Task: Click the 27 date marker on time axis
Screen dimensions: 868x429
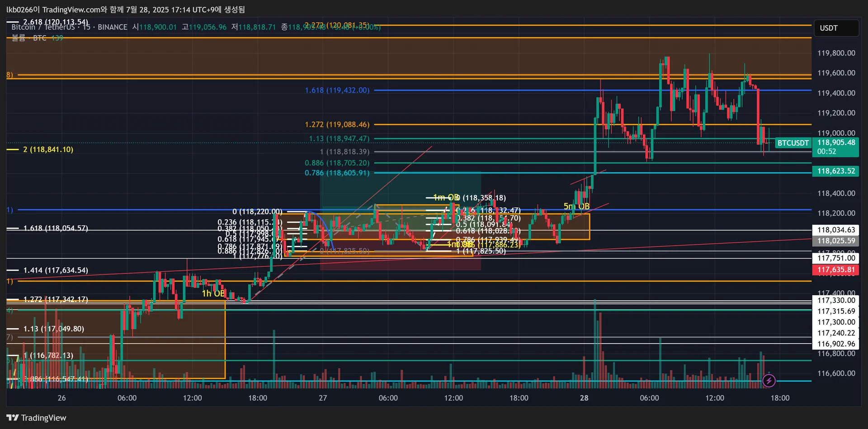Action: tap(323, 398)
